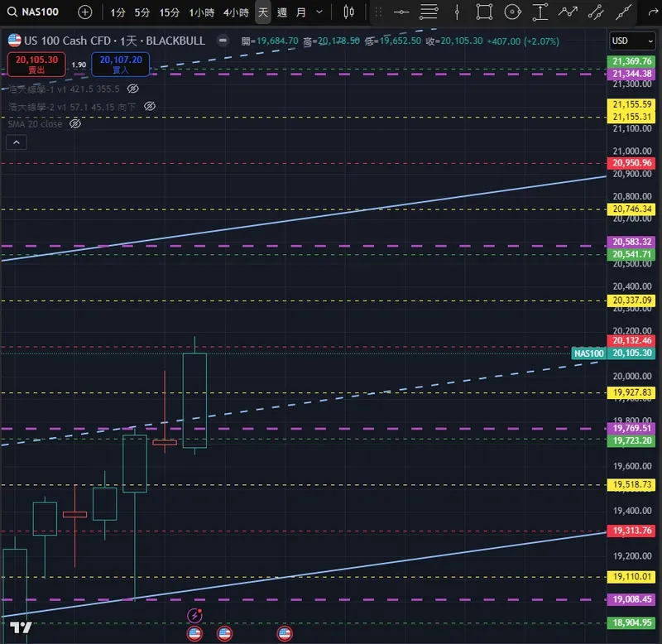662x644 pixels.
Task: Select the vertical line drawing tool
Action: coord(457,12)
